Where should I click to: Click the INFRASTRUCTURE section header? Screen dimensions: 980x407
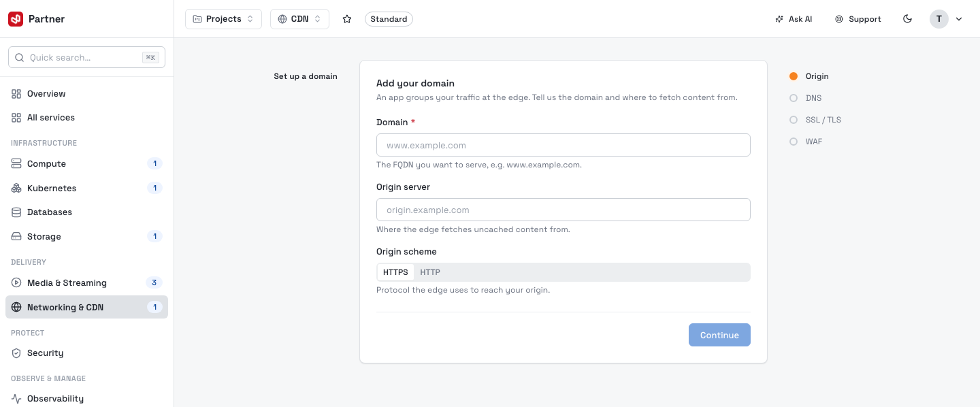44,143
